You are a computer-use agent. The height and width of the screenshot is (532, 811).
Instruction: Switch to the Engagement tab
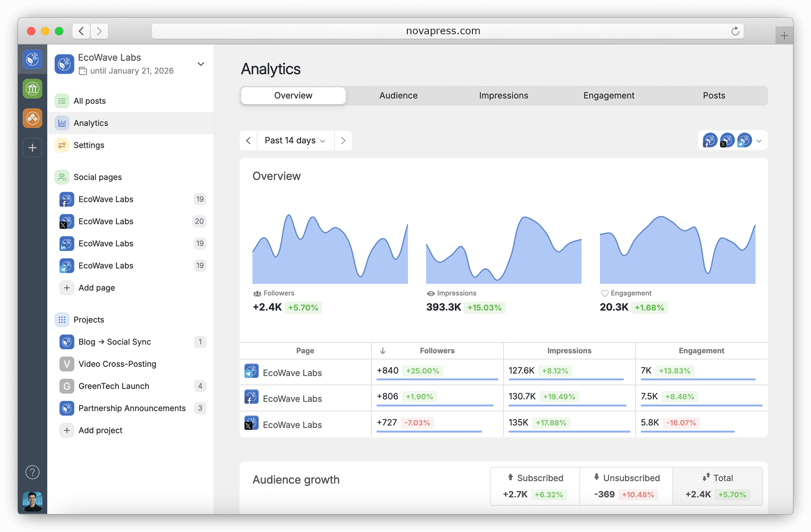point(609,95)
